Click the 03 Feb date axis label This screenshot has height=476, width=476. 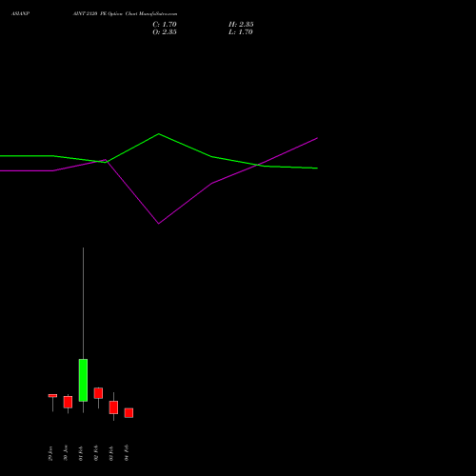[111, 453]
